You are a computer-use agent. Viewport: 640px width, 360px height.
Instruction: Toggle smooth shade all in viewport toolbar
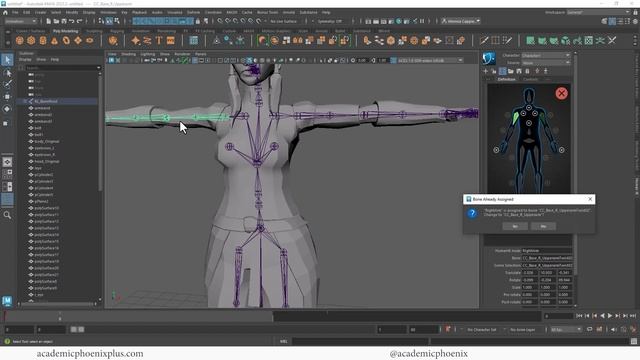(249, 60)
